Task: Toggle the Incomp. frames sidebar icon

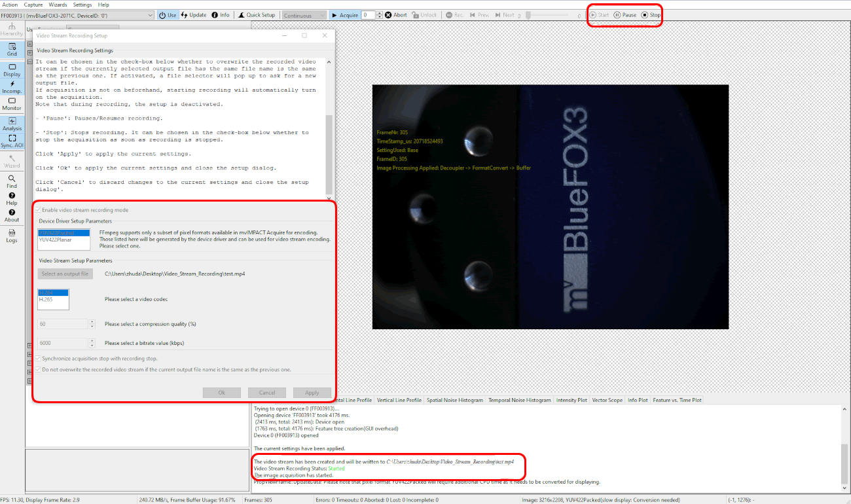Action: pyautogui.click(x=12, y=87)
